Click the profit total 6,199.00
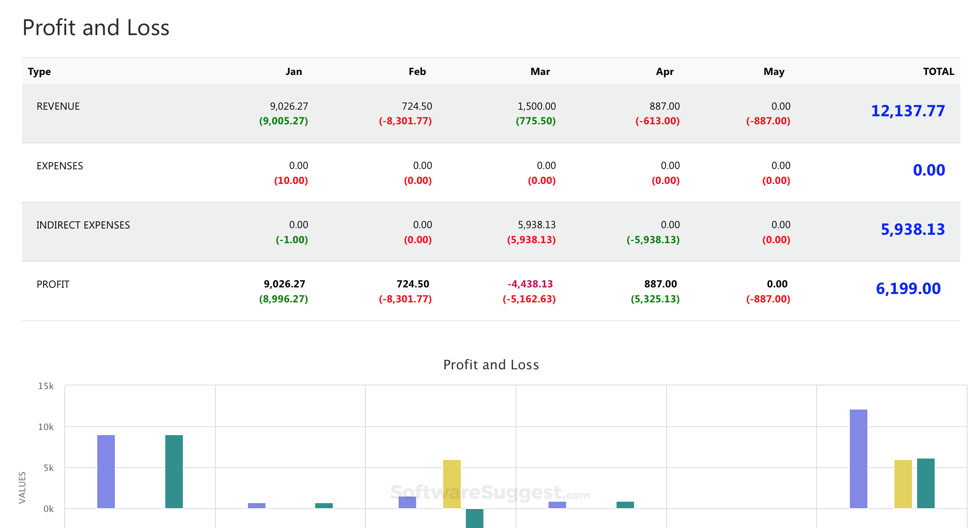 click(x=908, y=288)
